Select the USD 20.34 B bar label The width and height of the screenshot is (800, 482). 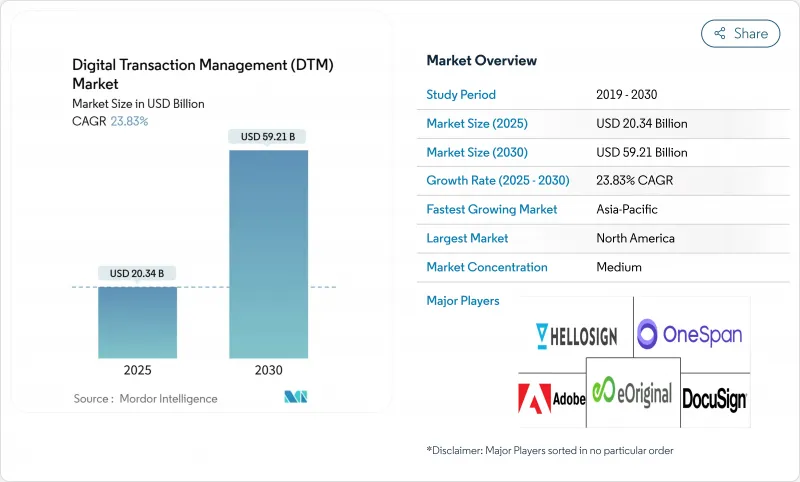[x=138, y=273]
